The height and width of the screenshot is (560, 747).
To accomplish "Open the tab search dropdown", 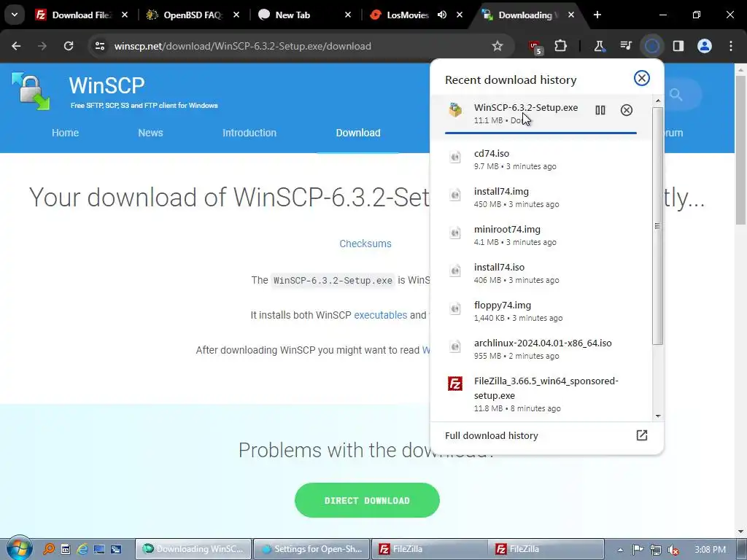I will 15,15.
